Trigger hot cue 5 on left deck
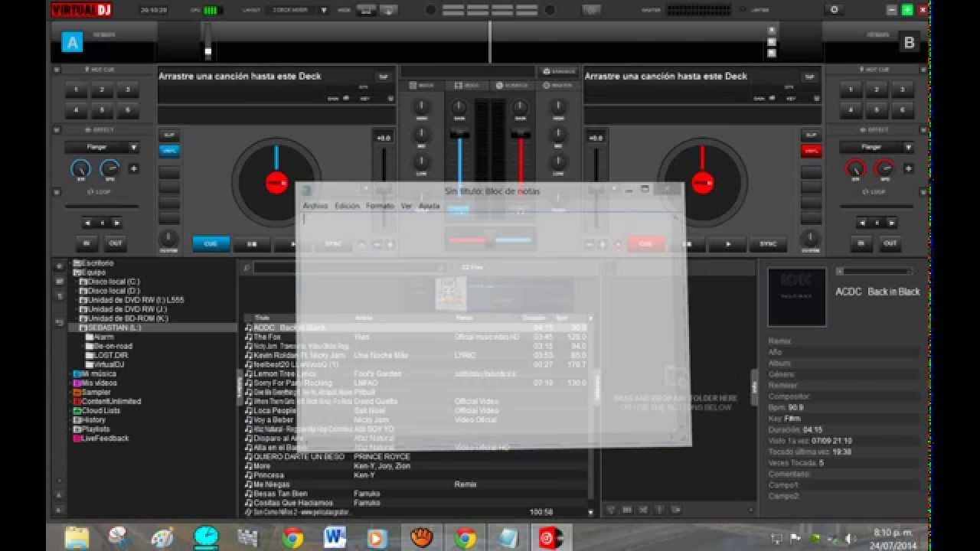 [101, 110]
